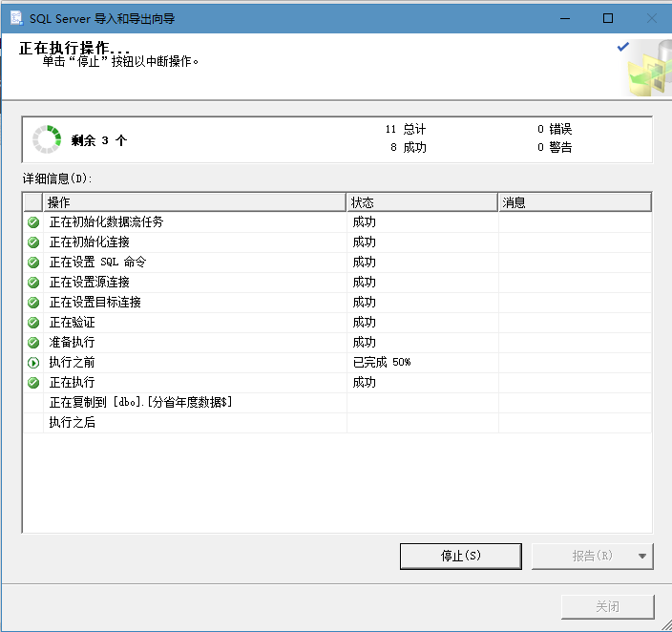Image resolution: width=672 pixels, height=632 pixels.
Task: Click success icon for 正在验证
Action: [33, 322]
